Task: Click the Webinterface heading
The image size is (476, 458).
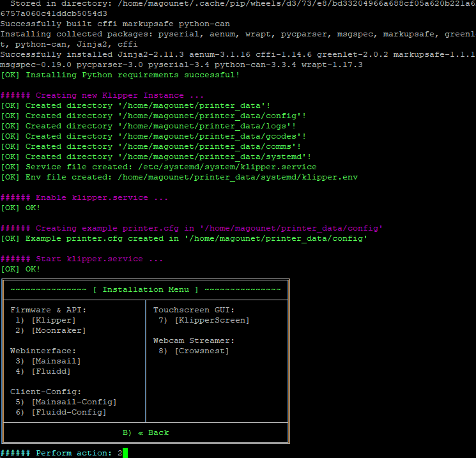Action: point(43,351)
